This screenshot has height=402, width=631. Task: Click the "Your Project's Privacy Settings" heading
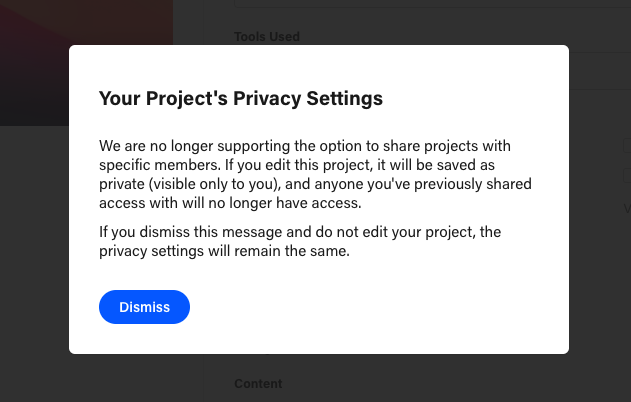(241, 99)
